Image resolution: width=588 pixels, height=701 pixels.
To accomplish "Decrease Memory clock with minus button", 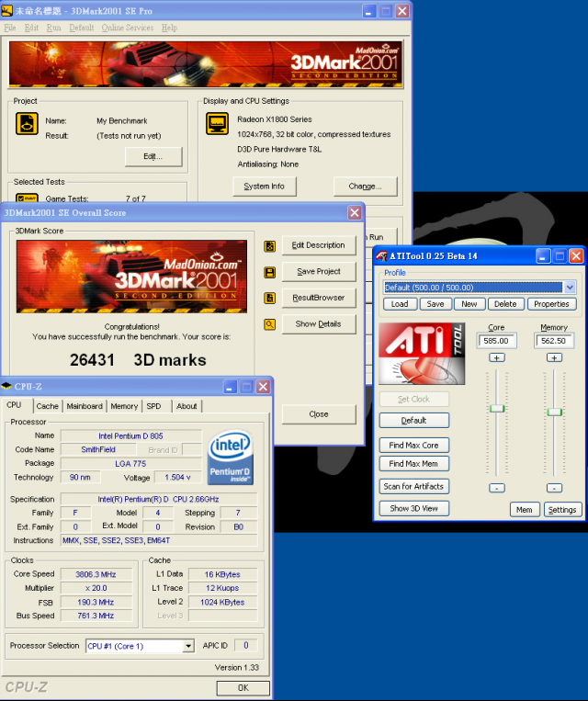I will click(x=554, y=488).
